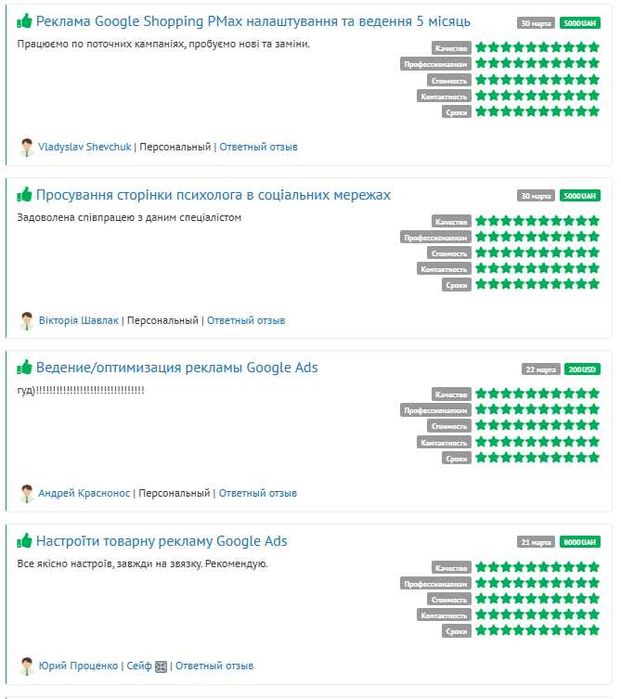Open the Реклама Google Shopping PMax project title
This screenshot has height=699, width=621.
pos(253,21)
